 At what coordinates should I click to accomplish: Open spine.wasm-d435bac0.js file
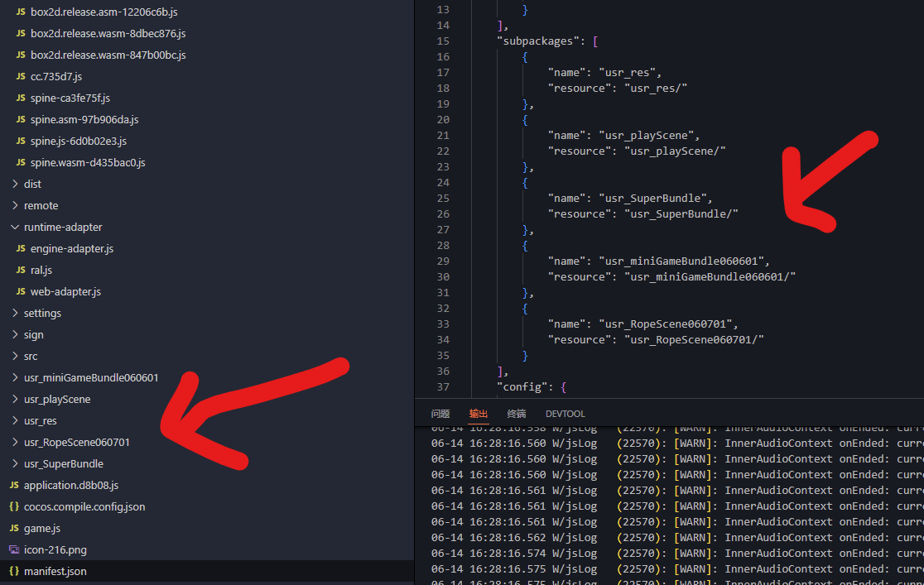[88, 163]
